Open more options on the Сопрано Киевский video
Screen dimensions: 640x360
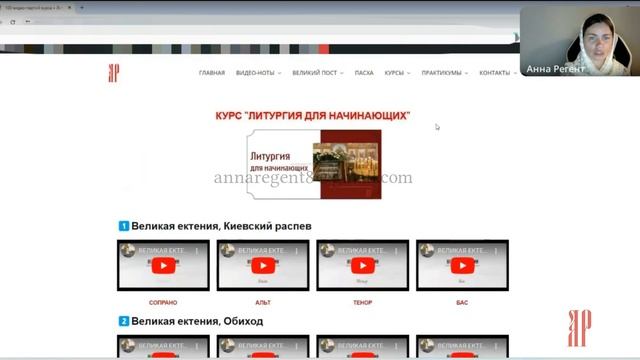pyautogui.click(x=197, y=251)
